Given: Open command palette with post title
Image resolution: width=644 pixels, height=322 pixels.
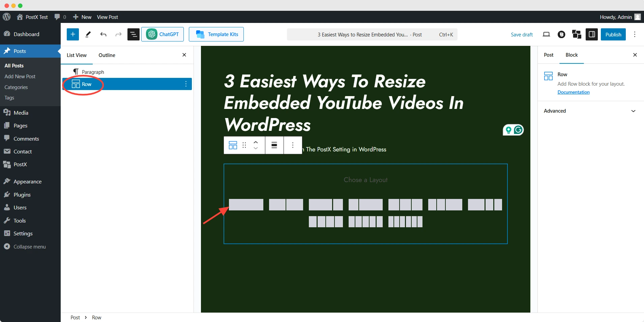Looking at the screenshot, I should 372,34.
